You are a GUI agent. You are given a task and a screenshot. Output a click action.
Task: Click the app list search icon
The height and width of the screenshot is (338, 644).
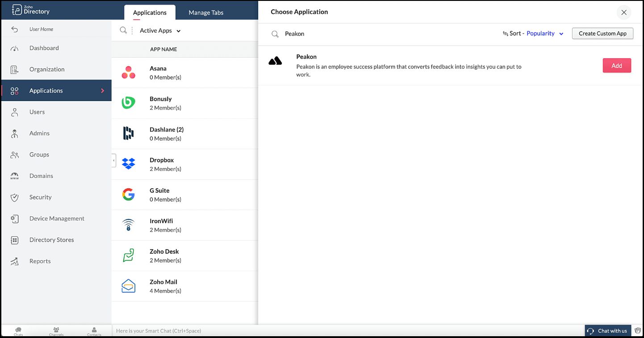[123, 30]
